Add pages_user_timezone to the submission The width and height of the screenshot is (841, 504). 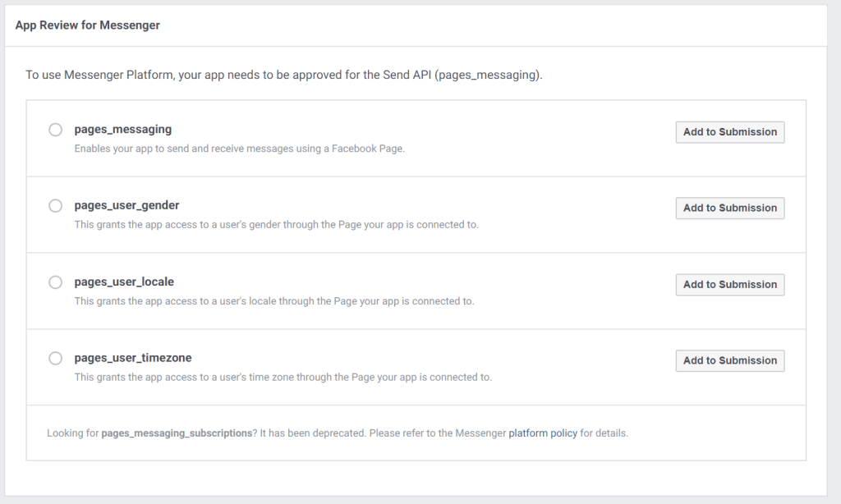pyautogui.click(x=729, y=361)
